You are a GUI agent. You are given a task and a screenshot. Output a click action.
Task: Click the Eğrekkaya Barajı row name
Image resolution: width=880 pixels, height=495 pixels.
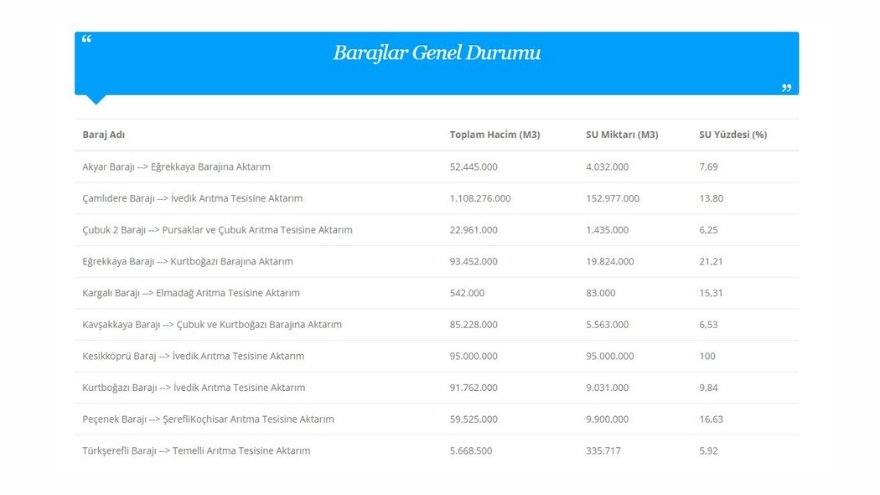[186, 261]
